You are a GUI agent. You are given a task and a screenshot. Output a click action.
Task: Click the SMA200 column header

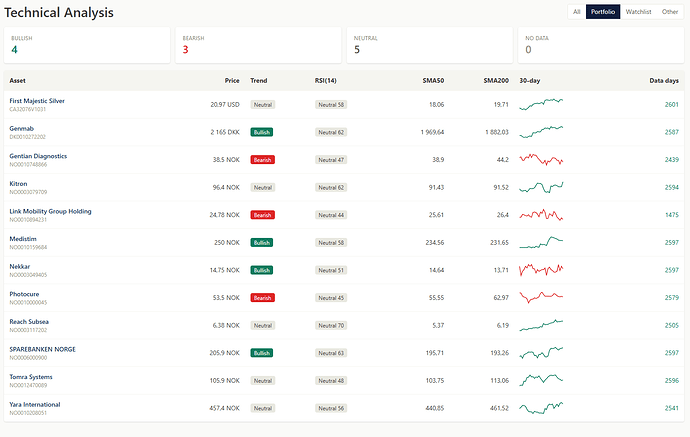point(496,81)
